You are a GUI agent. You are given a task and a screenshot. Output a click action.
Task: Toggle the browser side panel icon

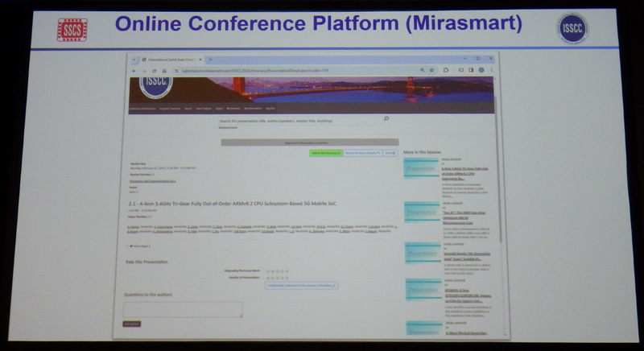[471, 70]
